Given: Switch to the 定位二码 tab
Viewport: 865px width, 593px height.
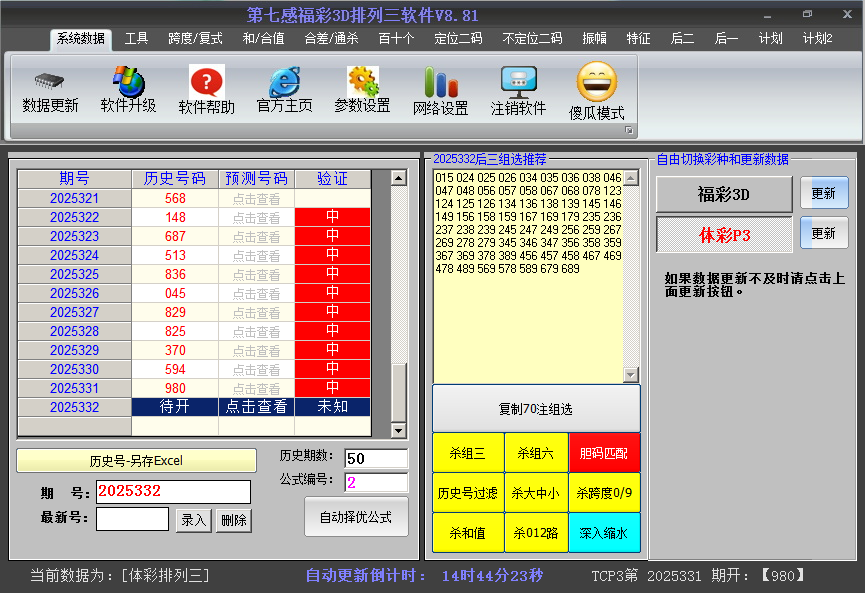Looking at the screenshot, I should (x=458, y=39).
